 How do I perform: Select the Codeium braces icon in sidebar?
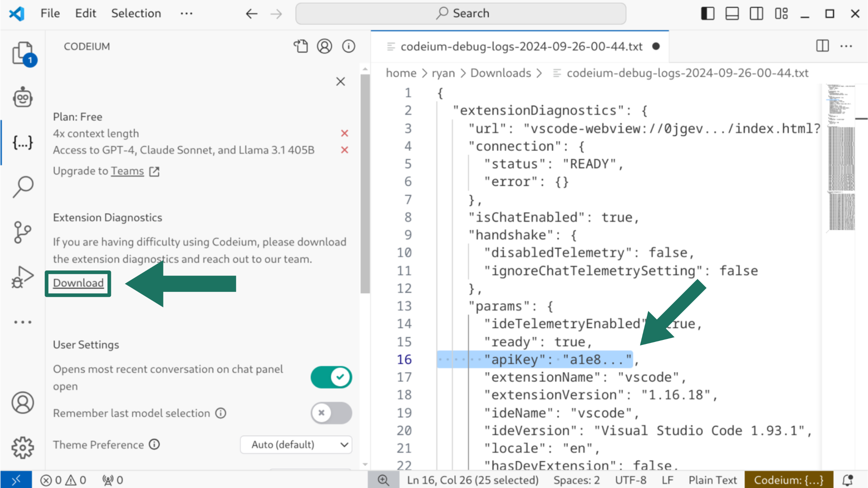pyautogui.click(x=22, y=142)
